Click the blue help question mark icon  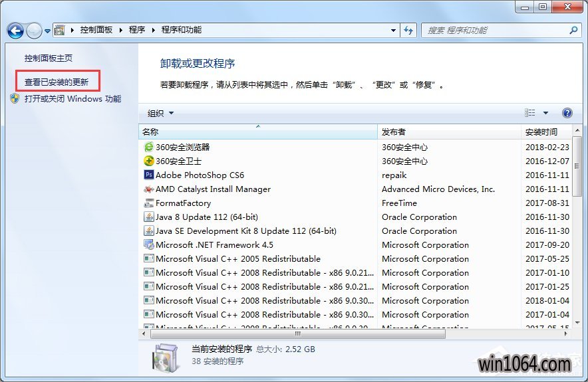click(567, 113)
